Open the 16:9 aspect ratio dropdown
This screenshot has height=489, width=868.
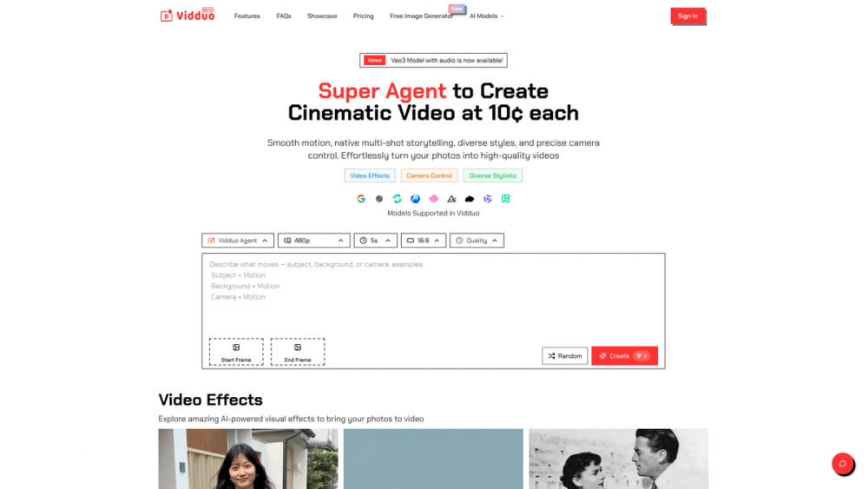point(424,241)
